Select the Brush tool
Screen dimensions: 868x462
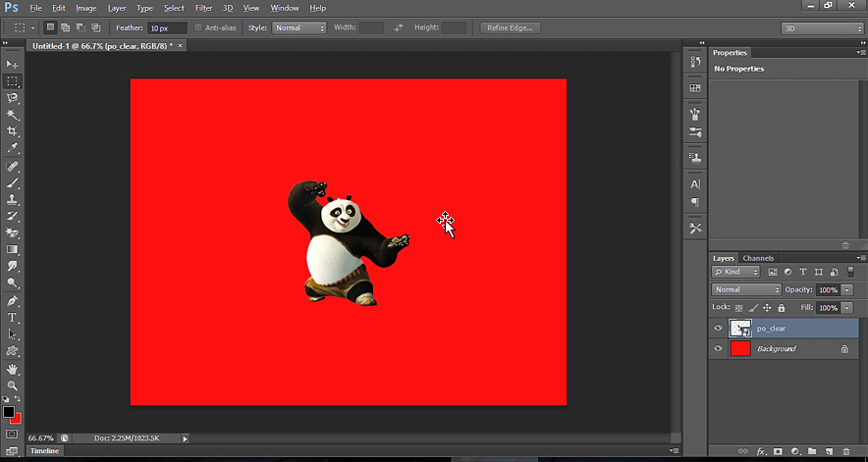(12, 182)
